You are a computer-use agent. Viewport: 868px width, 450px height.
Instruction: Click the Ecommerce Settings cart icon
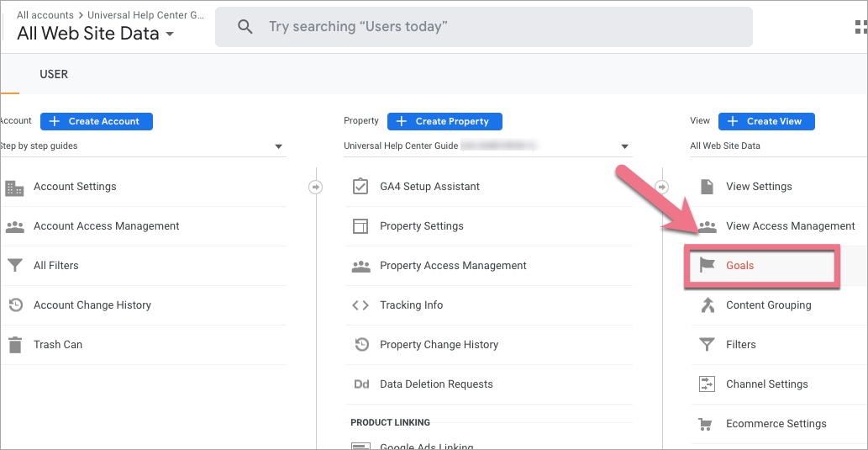[705, 425]
